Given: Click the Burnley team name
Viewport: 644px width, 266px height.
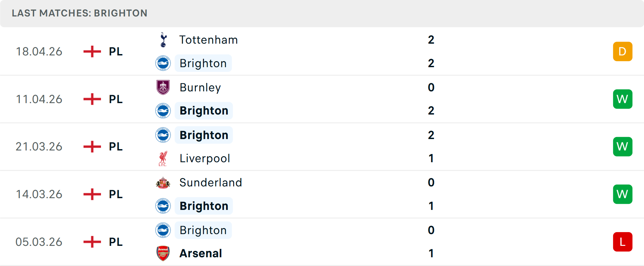Looking at the screenshot, I should [200, 88].
